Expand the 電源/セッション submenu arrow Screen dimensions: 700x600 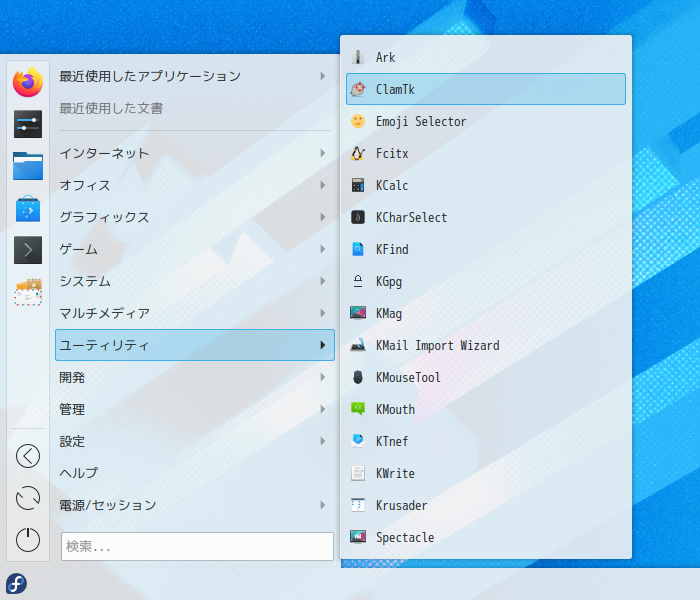(323, 505)
